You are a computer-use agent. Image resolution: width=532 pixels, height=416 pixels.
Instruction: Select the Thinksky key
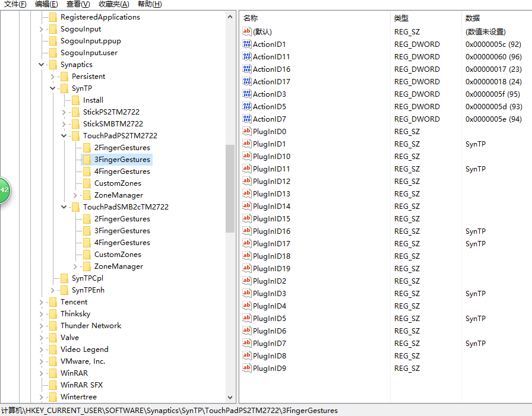75,314
